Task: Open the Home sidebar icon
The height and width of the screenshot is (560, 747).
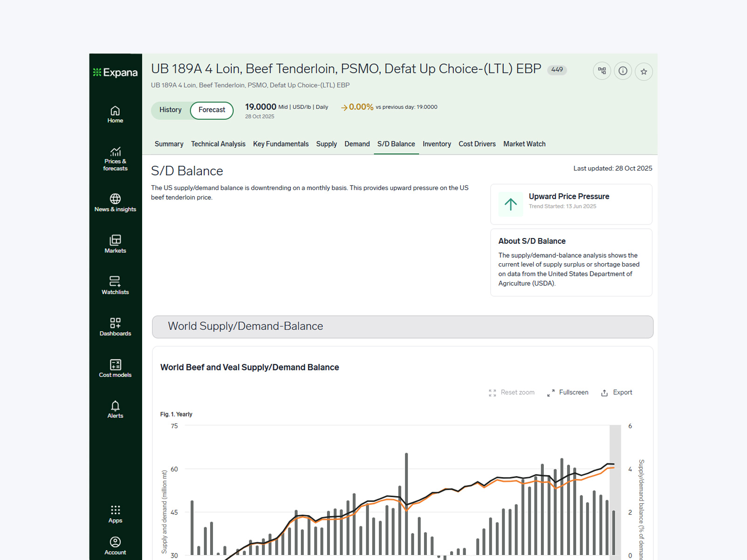Action: [x=115, y=115]
